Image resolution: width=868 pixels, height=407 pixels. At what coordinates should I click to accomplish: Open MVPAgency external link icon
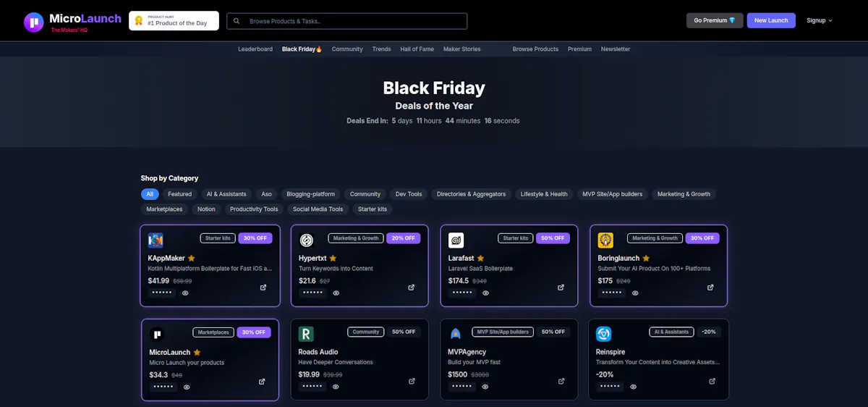coord(561,381)
